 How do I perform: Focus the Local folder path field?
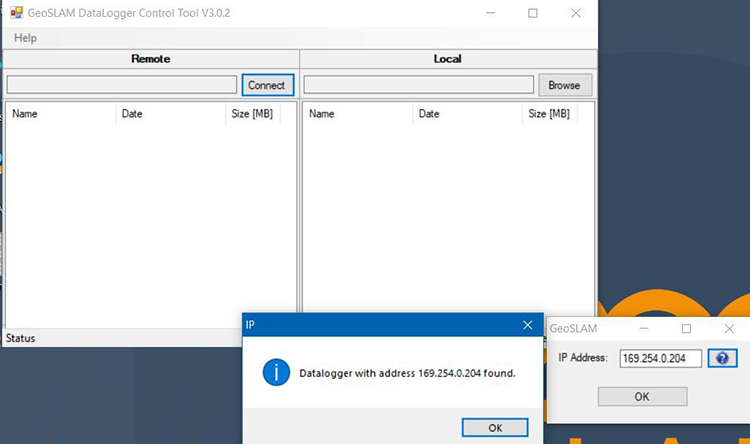point(418,85)
